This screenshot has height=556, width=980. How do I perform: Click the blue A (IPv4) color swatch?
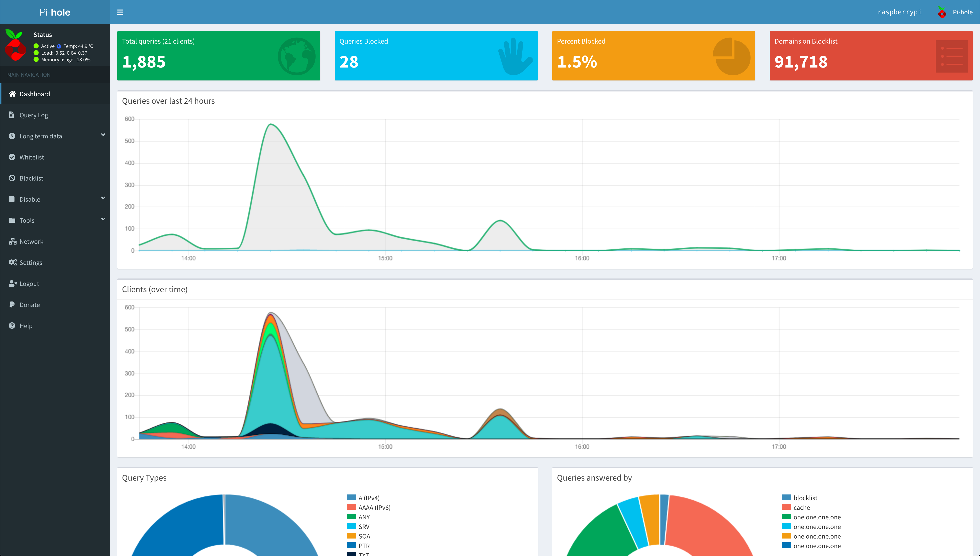[351, 497]
